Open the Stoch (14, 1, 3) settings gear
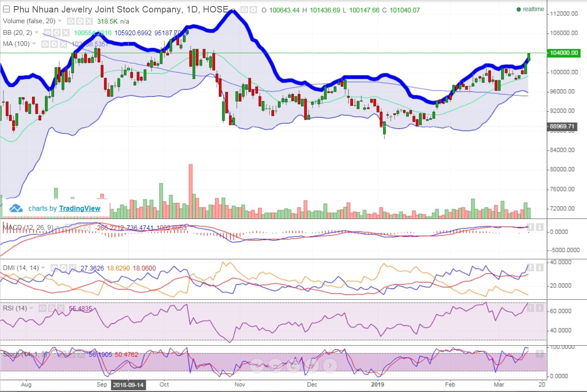Screen dimensions: 587x392 click(x=72, y=354)
